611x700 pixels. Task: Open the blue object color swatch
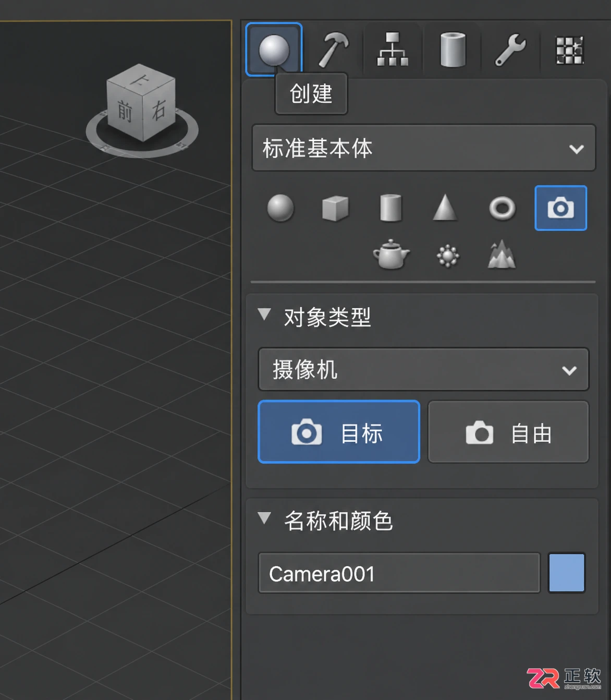(567, 573)
